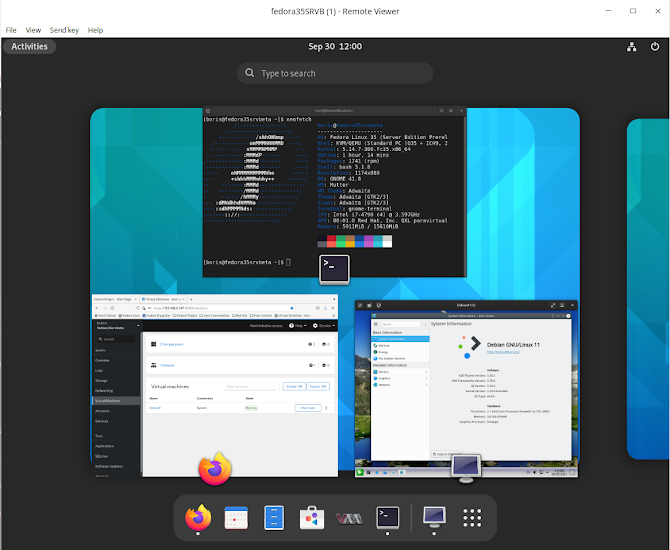Open the Network link in the Cockpit card
The image size is (670, 550).
pos(167,365)
